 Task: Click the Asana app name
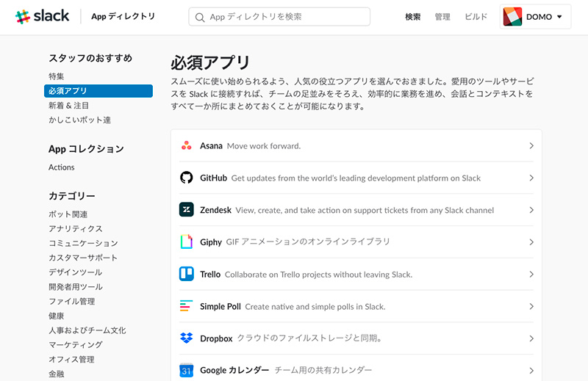(x=211, y=146)
